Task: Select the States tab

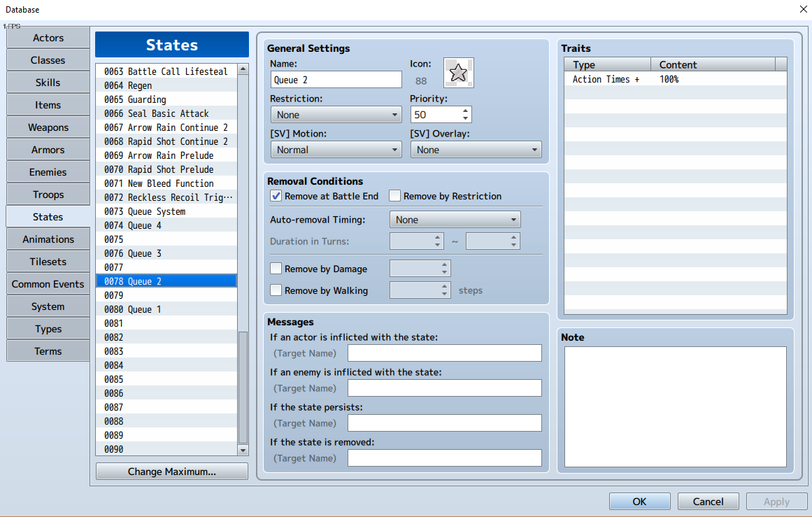Action: click(48, 217)
